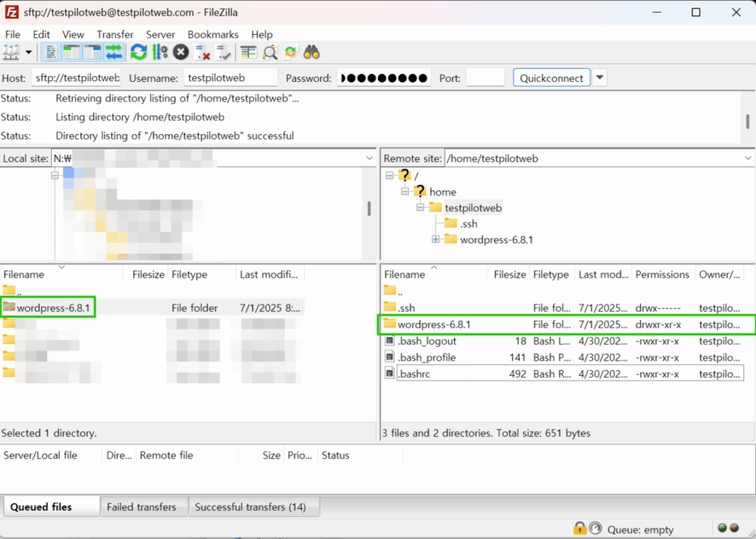The height and width of the screenshot is (539, 756).
Task: Toggle the local directory tree view
Action: tap(72, 52)
